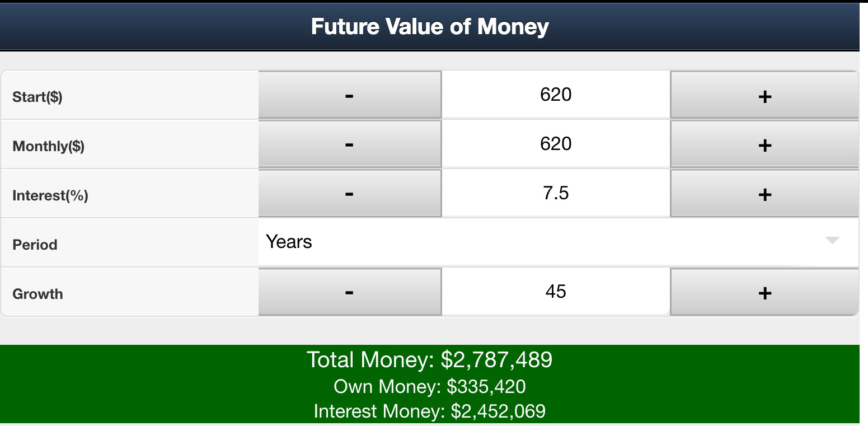The image size is (868, 426).
Task: Open the Period dropdown showing Years
Action: (x=504, y=242)
